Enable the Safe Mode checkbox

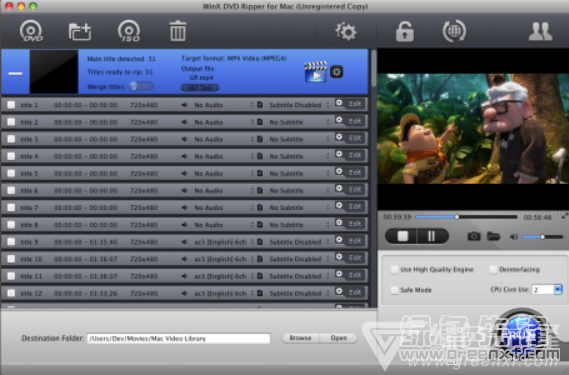point(394,290)
